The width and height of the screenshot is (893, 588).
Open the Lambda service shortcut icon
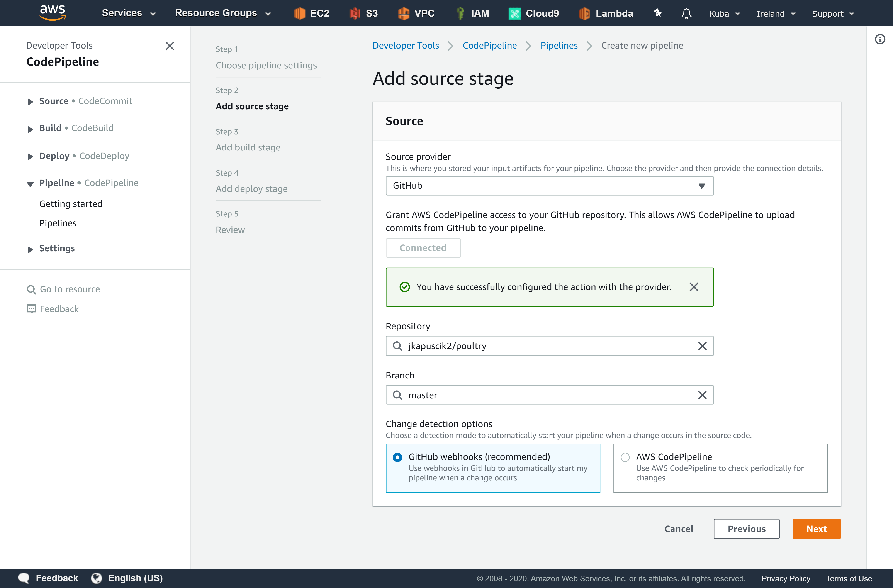(584, 14)
